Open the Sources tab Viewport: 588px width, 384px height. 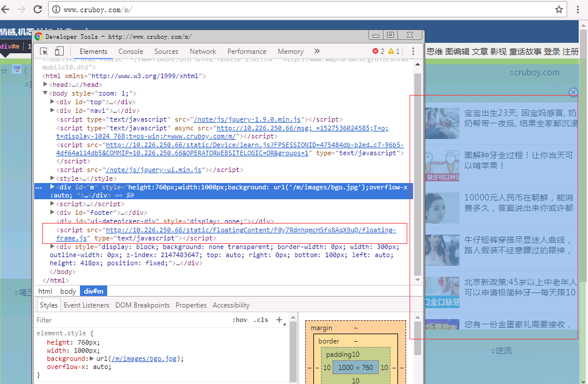point(166,52)
